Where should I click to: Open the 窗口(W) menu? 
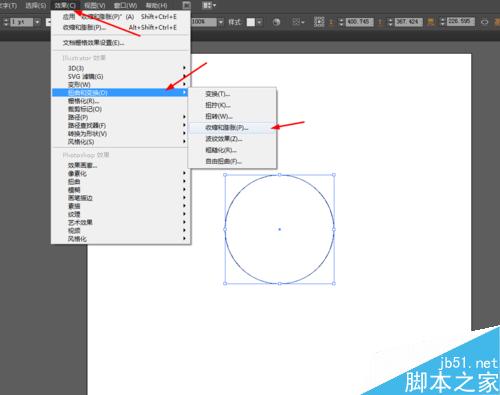click(125, 5)
